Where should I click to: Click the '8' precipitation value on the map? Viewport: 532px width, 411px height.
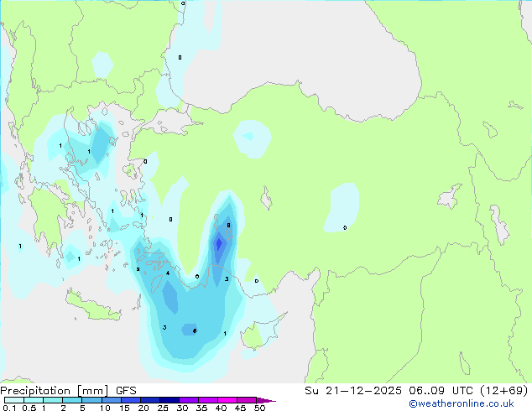(228, 225)
